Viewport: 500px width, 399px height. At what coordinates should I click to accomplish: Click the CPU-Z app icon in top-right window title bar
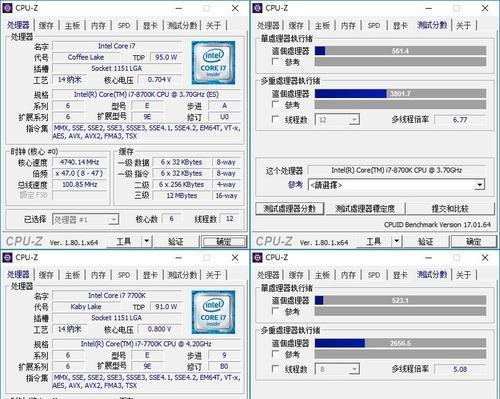[x=257, y=8]
